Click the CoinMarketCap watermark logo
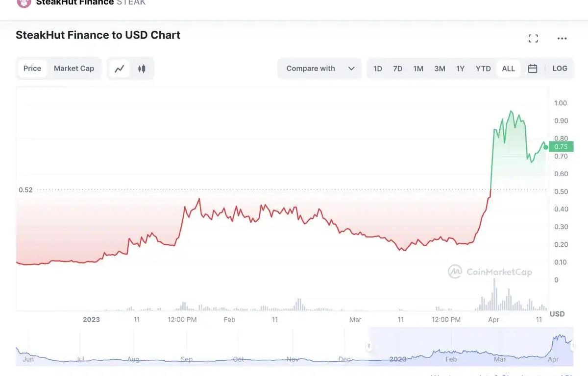This screenshot has height=376, width=588. tap(455, 272)
